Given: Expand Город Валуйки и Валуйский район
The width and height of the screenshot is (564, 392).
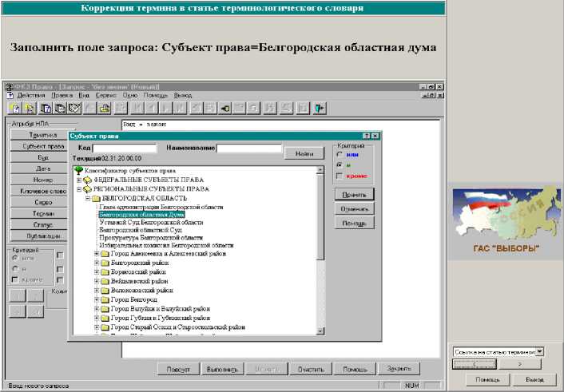Looking at the screenshot, I should point(97,309).
